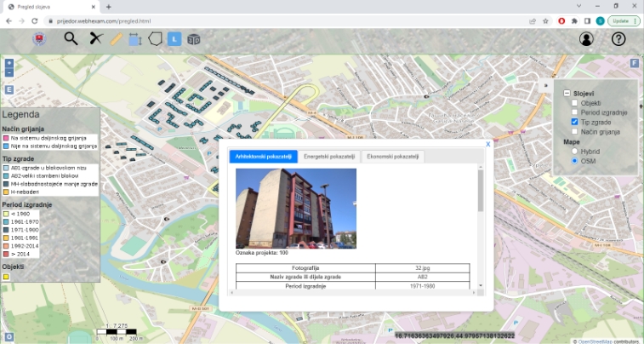
Task: Uncheck the Tip zgrade layer
Action: pyautogui.click(x=575, y=123)
